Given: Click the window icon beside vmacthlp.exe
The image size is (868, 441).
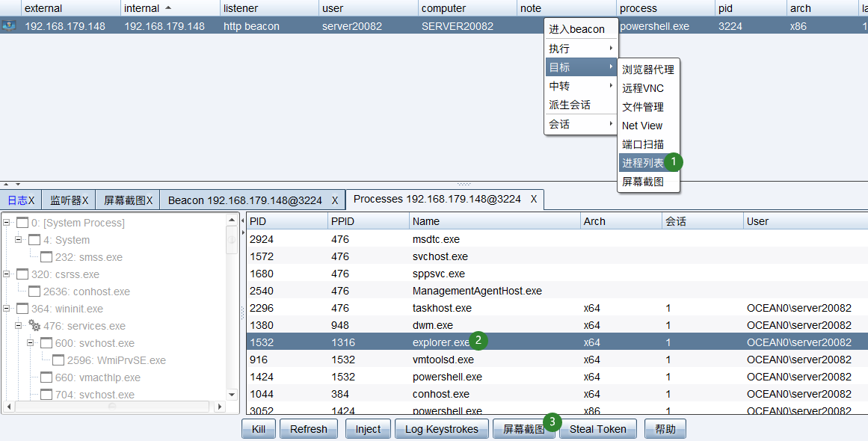Looking at the screenshot, I should tap(46, 377).
